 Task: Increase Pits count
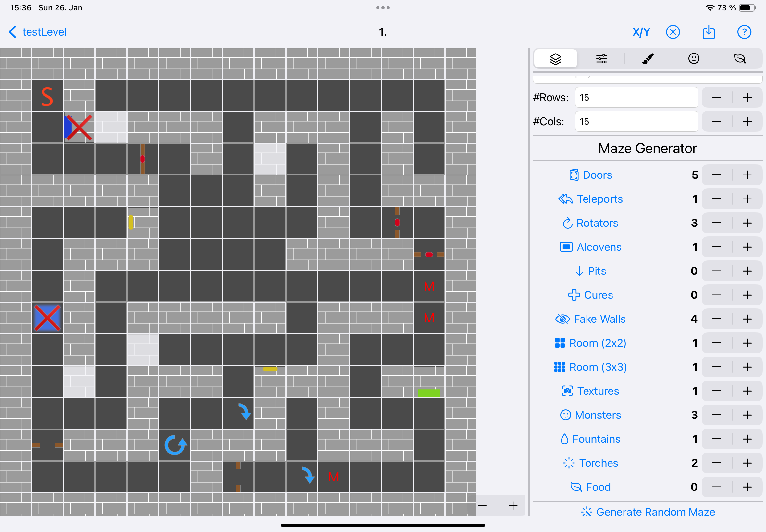pos(747,271)
